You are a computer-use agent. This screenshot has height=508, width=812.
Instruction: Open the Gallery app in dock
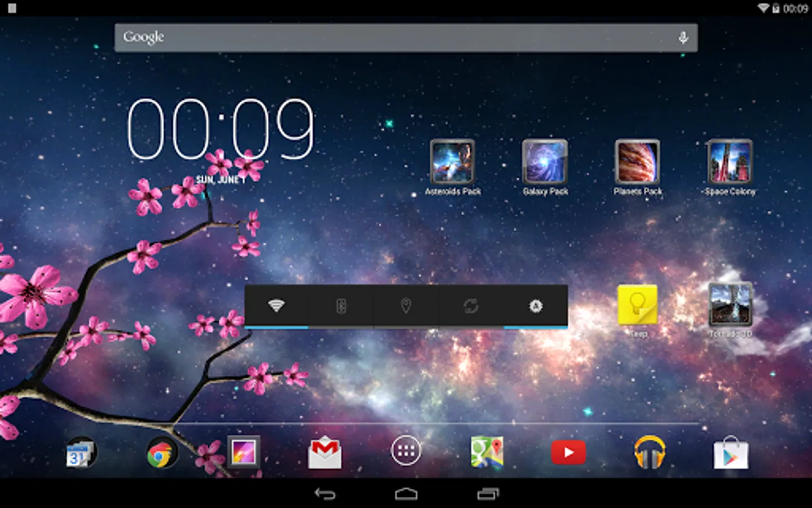[x=244, y=452]
